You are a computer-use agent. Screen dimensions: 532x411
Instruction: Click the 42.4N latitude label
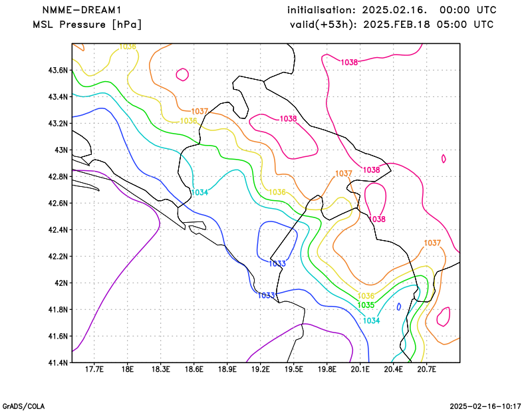[58, 229]
